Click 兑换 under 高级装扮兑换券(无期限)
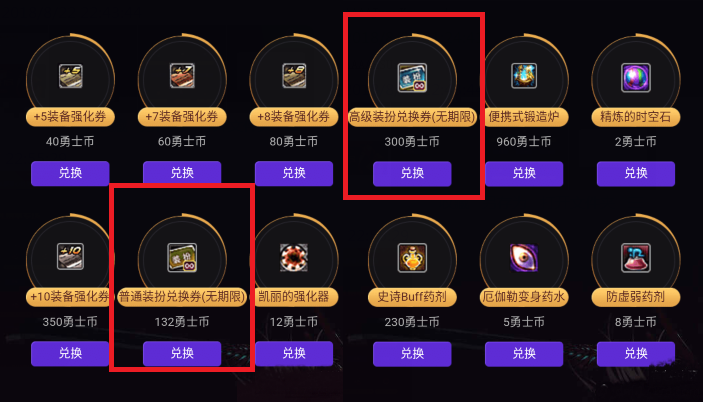Viewport: 703px width, 402px height. click(412, 173)
